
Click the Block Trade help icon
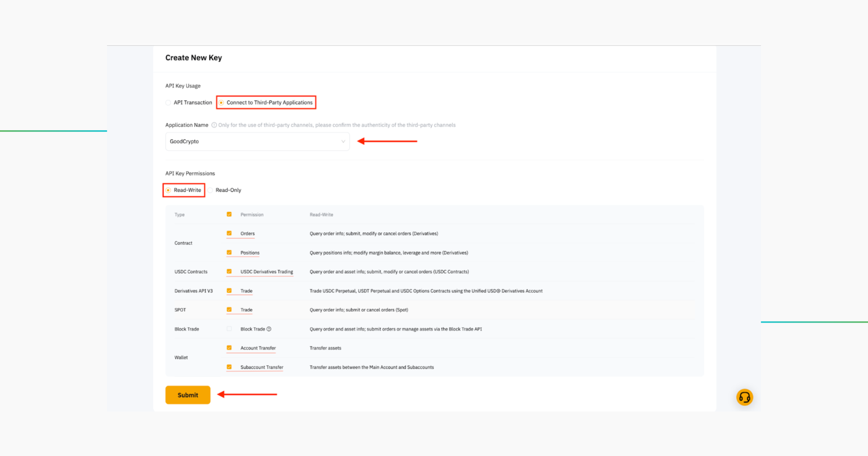click(269, 329)
